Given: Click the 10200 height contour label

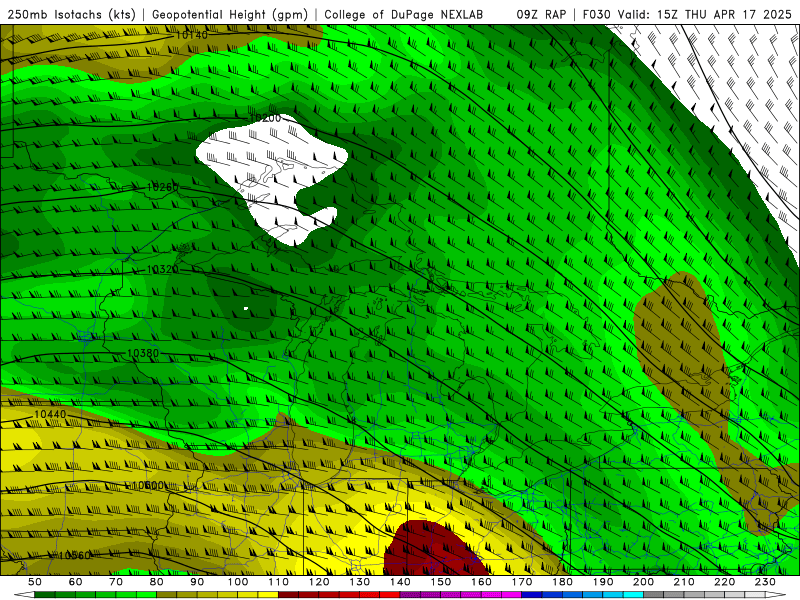Looking at the screenshot, I should 266,118.
